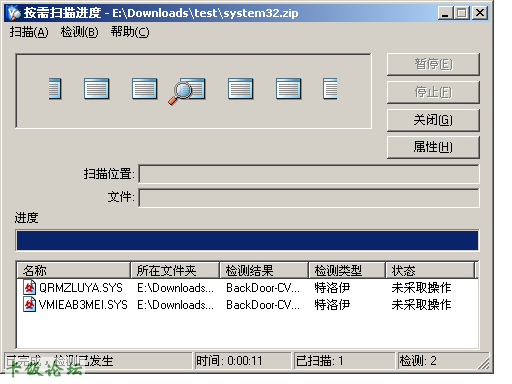Click the resize grip in the status bar
Image resolution: width=512 pixels, height=384 pixels.
[484, 363]
